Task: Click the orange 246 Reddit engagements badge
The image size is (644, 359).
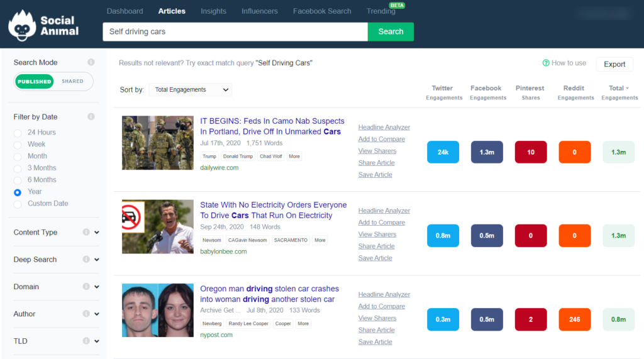Action: coord(575,319)
